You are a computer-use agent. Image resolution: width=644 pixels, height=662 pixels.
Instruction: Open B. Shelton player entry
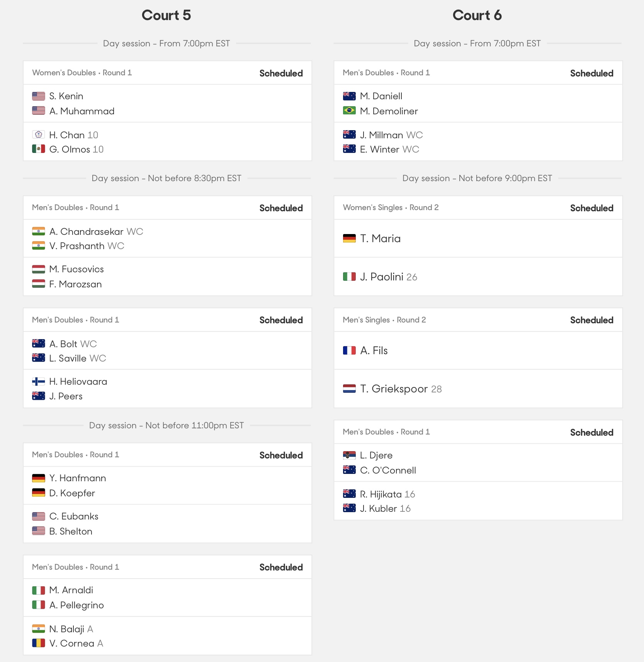tap(71, 531)
